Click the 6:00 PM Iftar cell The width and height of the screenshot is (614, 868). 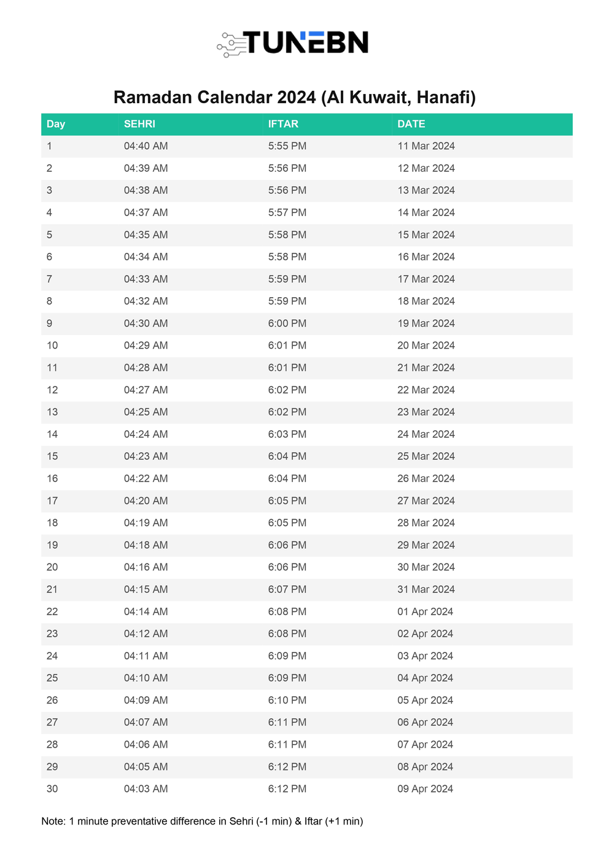pyautogui.click(x=287, y=324)
